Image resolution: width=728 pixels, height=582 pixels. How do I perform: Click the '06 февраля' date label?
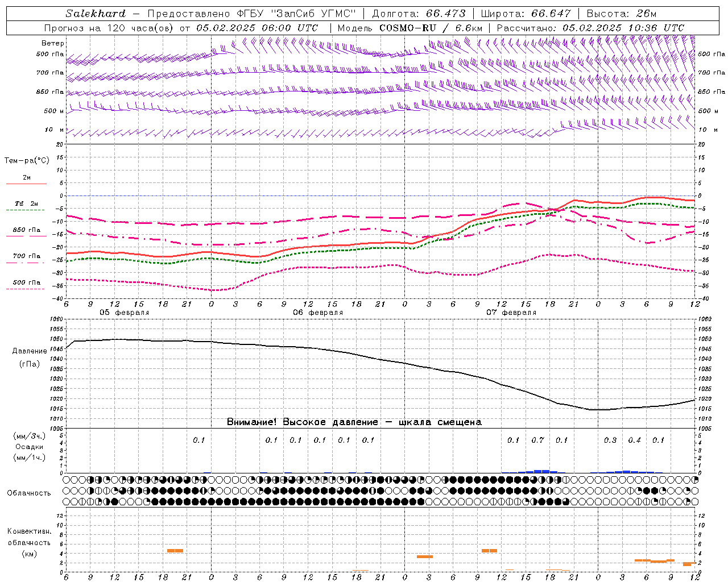coord(318,313)
